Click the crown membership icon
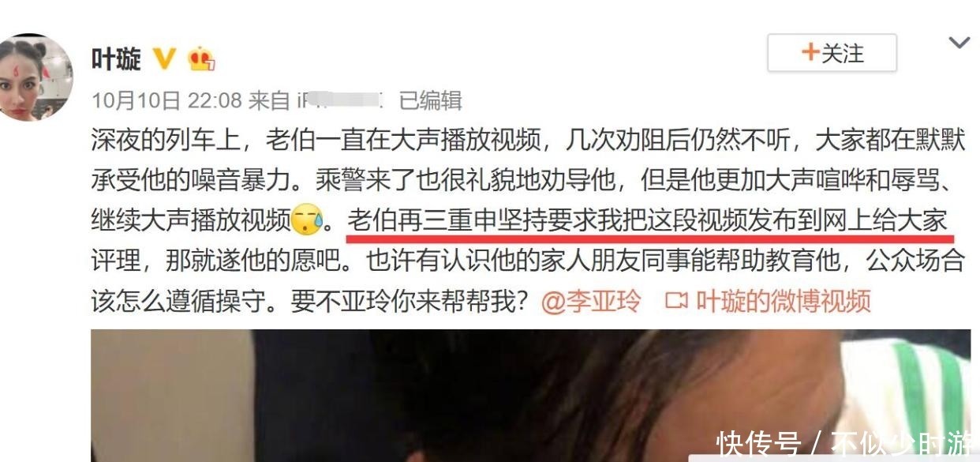 [x=200, y=59]
